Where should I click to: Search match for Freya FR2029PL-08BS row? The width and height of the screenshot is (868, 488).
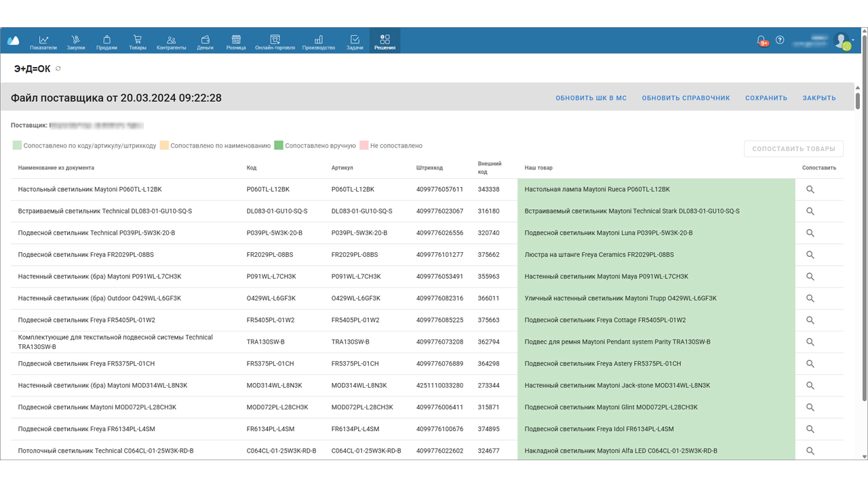pos(810,255)
